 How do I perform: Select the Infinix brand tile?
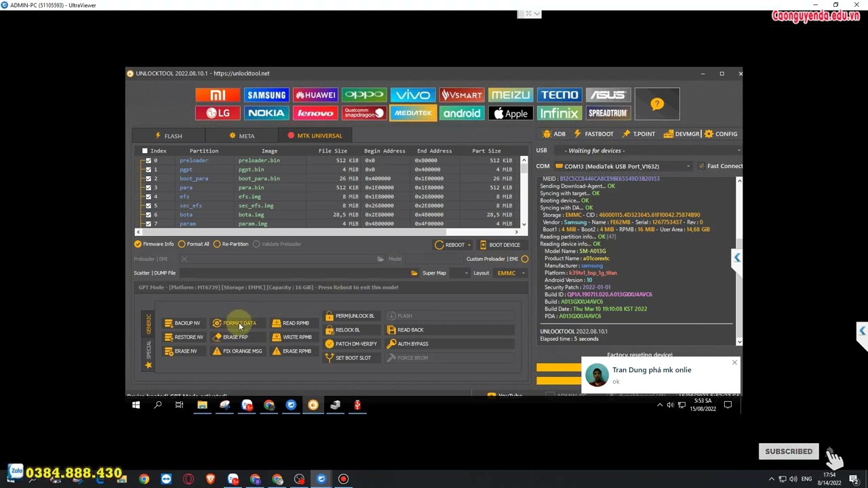tap(559, 113)
